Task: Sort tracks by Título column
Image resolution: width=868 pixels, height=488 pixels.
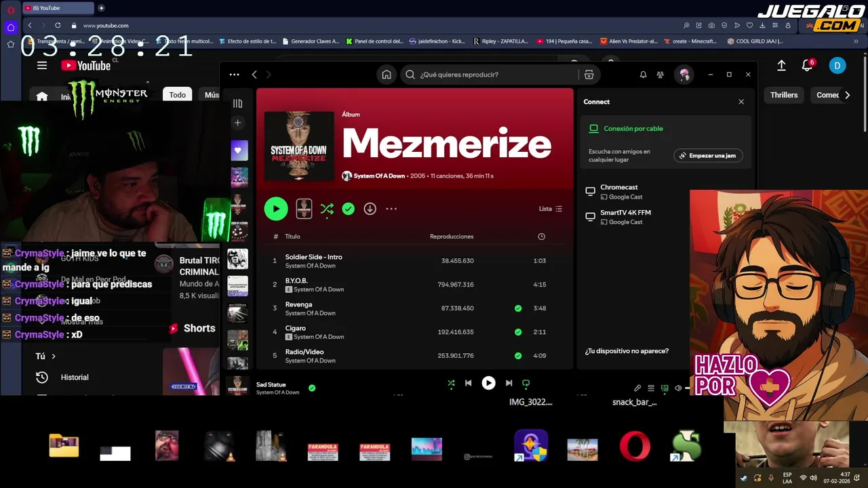Action: pyautogui.click(x=292, y=237)
